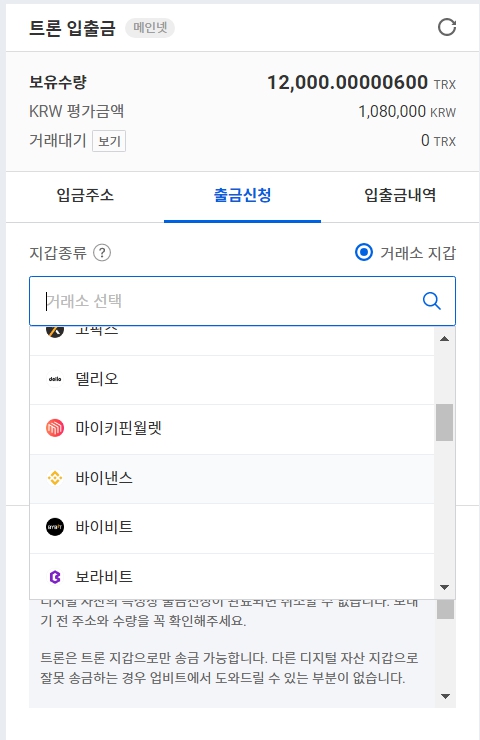
Task: Click the 바이비트 logo icon
Action: 55,527
